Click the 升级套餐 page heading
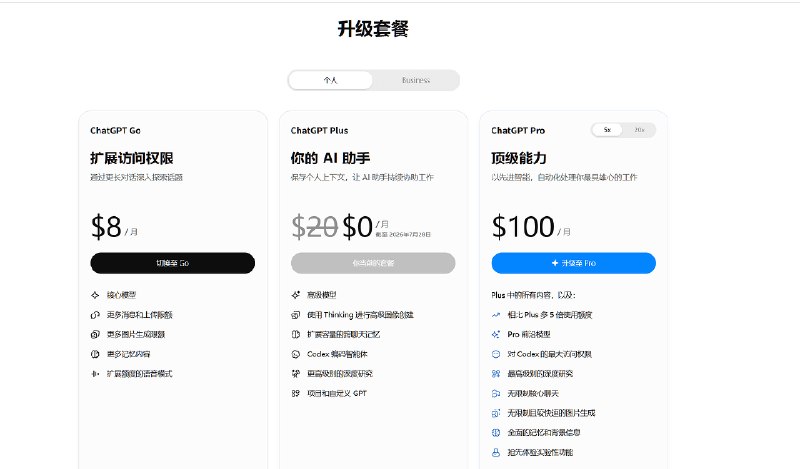This screenshot has height=469, width=800. 373,29
